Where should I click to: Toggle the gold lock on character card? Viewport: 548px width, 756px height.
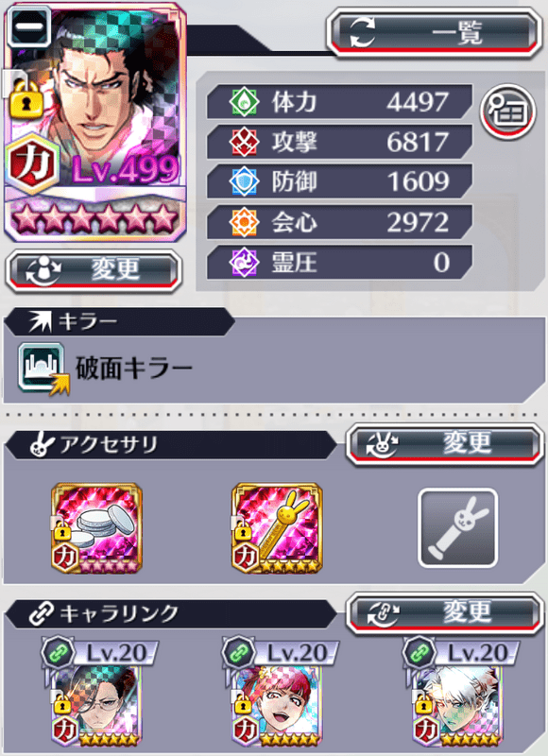(26, 100)
